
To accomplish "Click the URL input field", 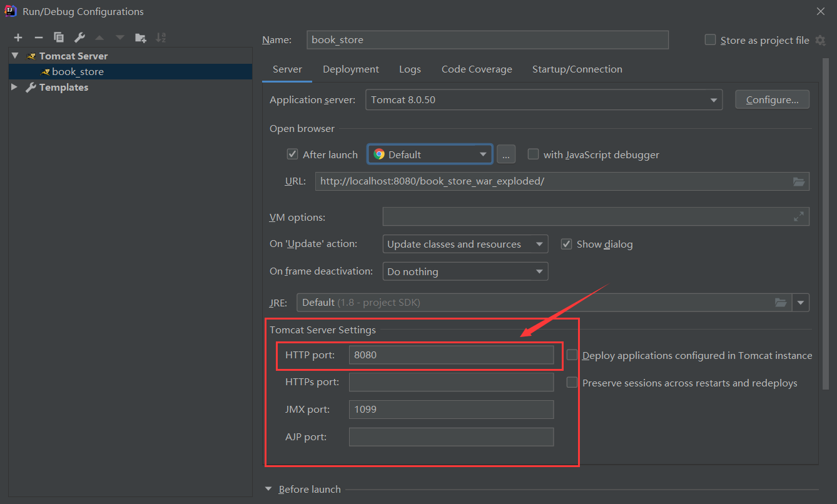I will click(x=562, y=181).
